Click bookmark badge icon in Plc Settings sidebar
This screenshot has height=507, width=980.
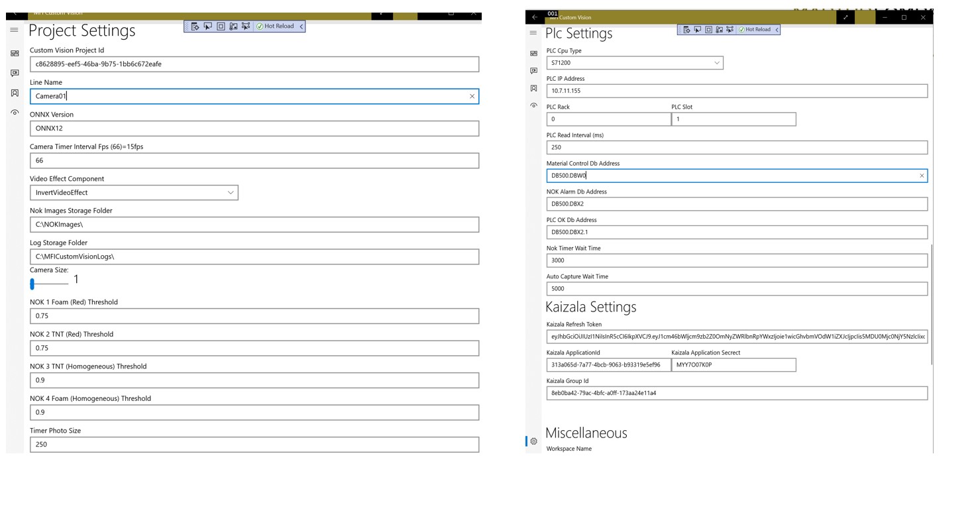(x=533, y=88)
